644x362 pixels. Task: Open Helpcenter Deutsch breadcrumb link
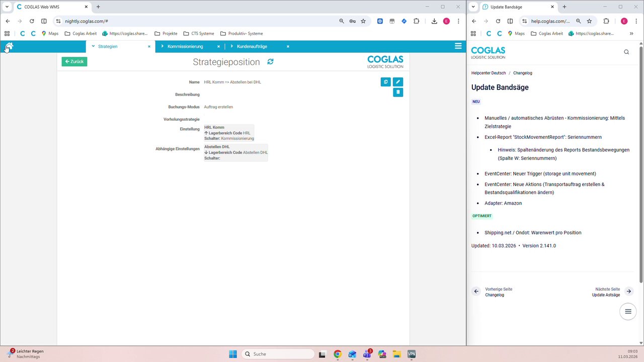click(489, 73)
